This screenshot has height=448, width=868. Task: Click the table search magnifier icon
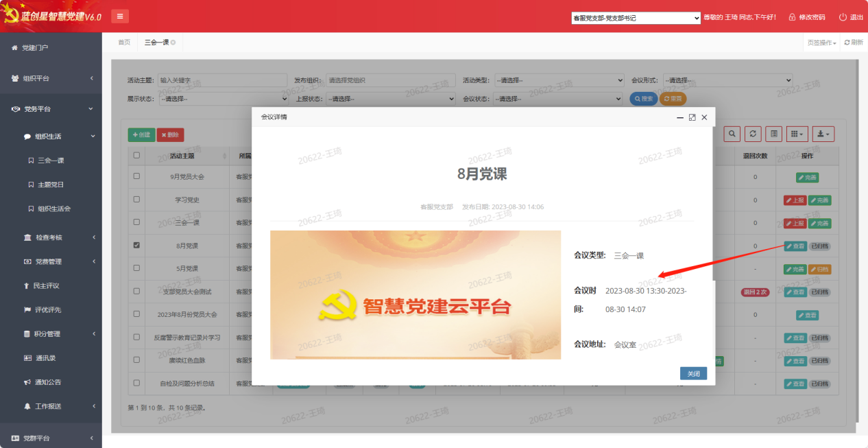732,134
